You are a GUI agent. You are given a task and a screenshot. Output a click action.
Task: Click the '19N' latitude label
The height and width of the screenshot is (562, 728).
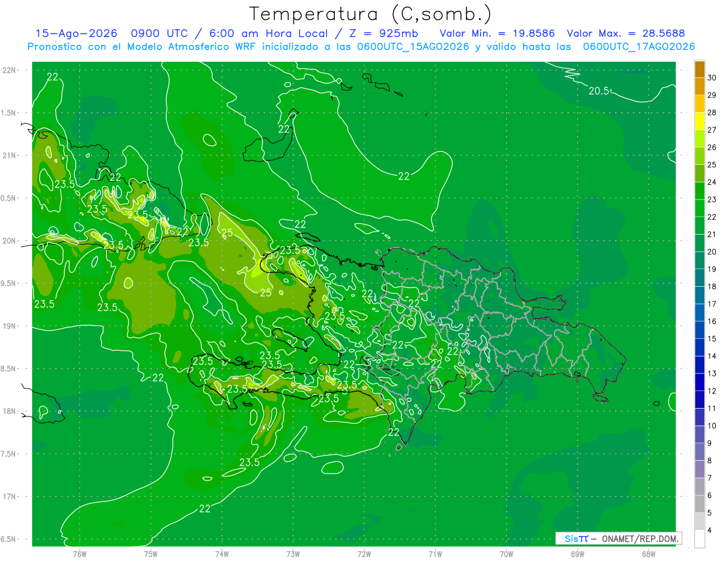(x=10, y=326)
